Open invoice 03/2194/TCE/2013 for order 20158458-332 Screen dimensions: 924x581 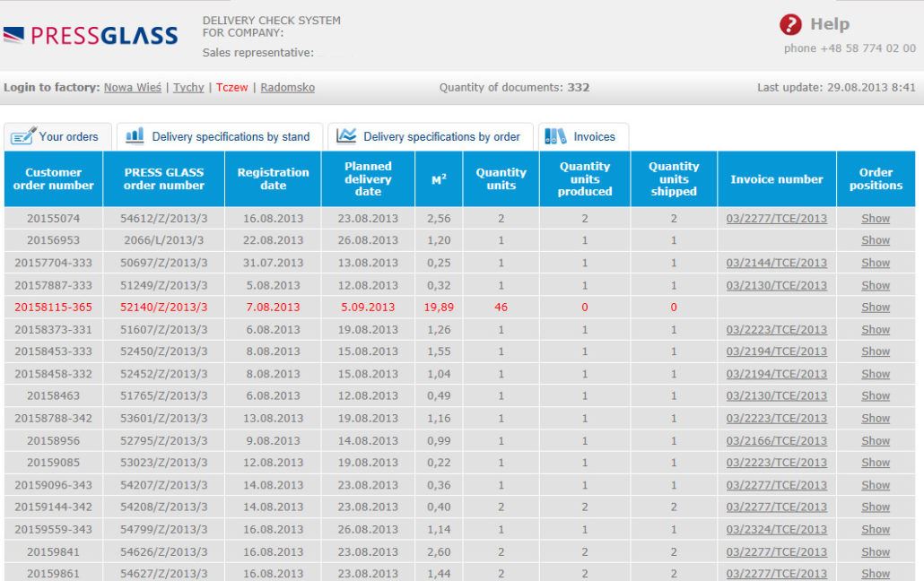pos(777,374)
